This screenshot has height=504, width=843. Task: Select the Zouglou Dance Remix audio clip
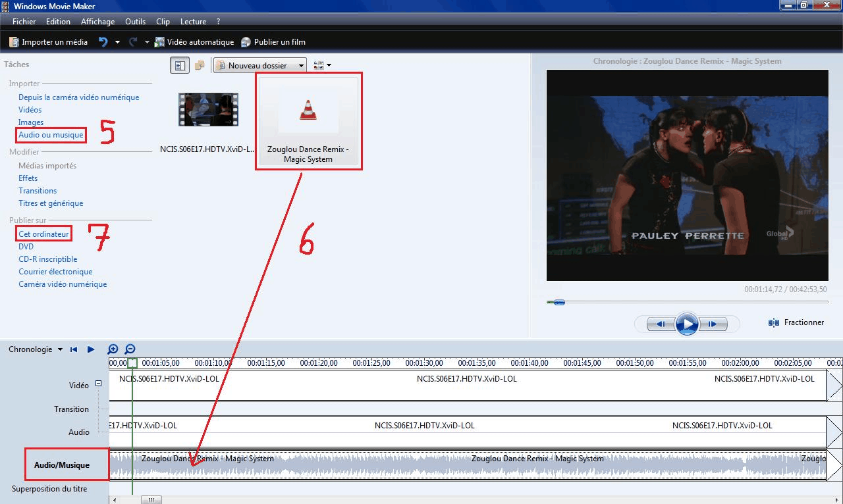[308, 122]
